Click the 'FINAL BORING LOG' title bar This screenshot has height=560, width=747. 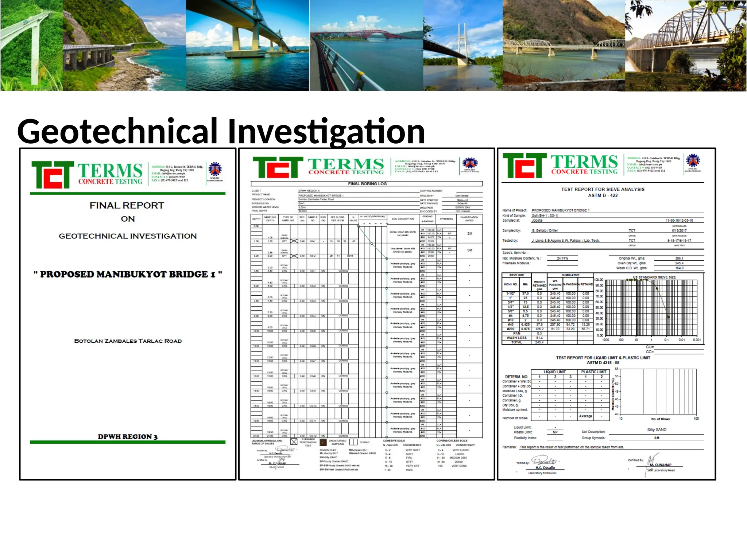tap(367, 184)
